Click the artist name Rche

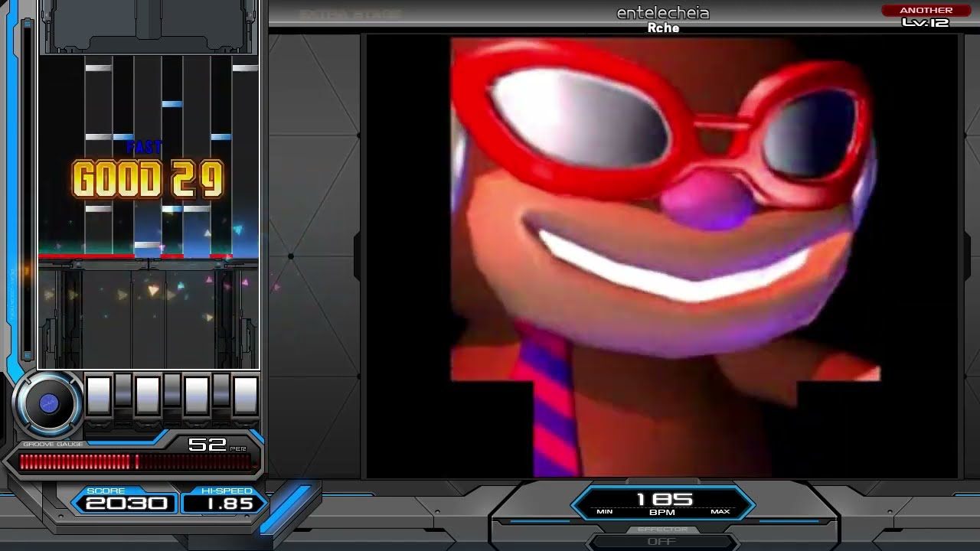click(x=663, y=28)
